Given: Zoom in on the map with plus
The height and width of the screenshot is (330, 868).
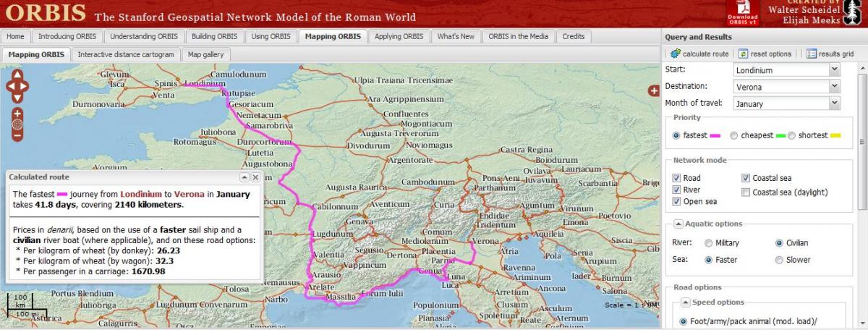Looking at the screenshot, I should [17, 114].
